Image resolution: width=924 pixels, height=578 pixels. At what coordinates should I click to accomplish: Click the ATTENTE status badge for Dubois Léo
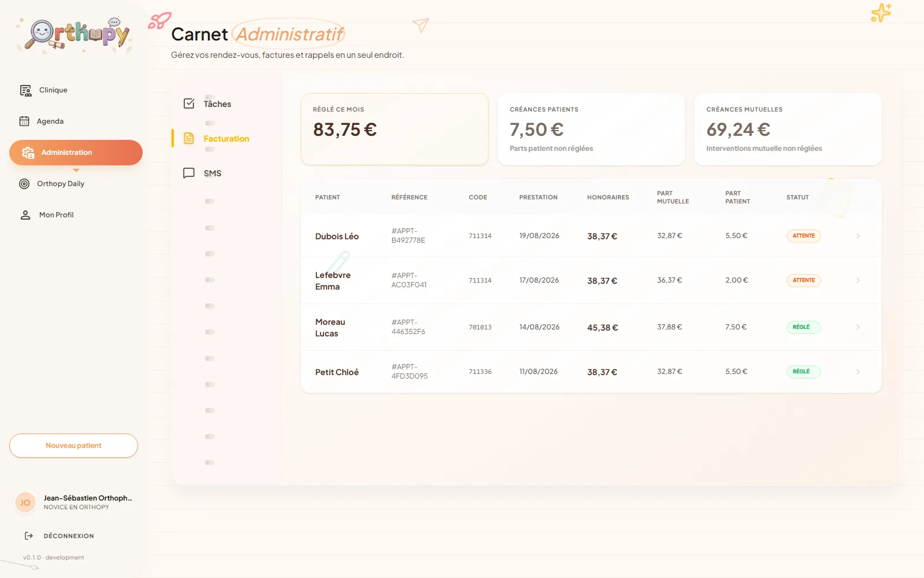coord(803,236)
